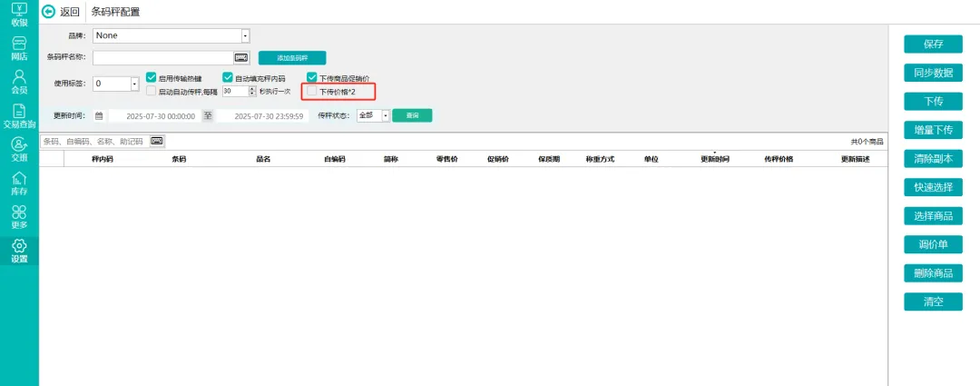Click keyboard icon beside 条码秤名称 field
Image resolution: width=980 pixels, height=386 pixels.
(241, 57)
